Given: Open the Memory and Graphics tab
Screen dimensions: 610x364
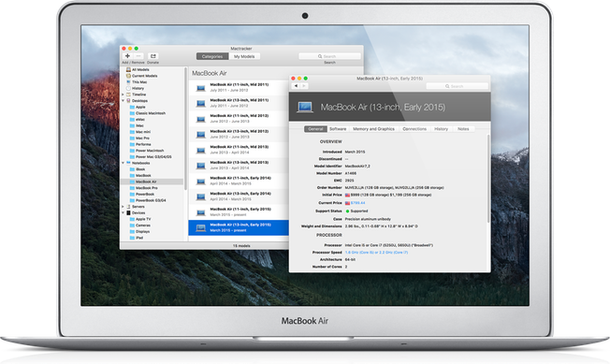Looking at the screenshot, I should 373,129.
